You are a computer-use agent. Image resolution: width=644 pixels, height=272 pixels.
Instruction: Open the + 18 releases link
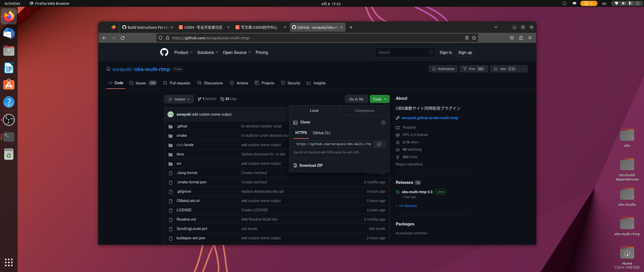coord(406,206)
